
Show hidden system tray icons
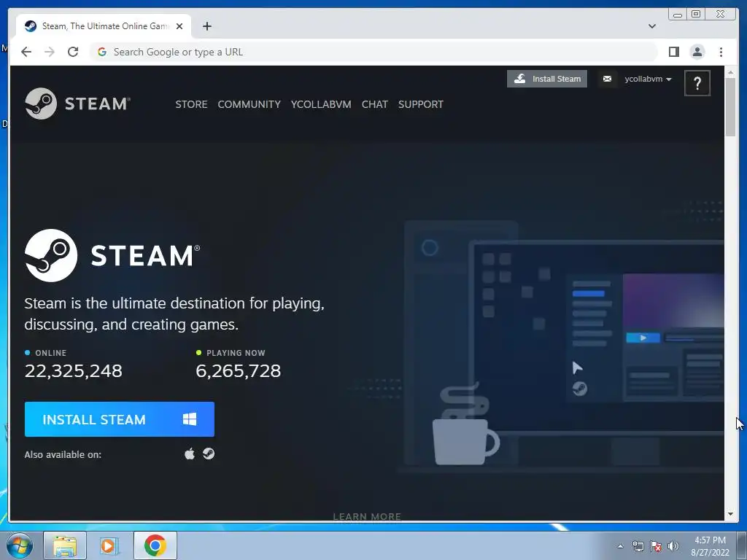point(620,546)
